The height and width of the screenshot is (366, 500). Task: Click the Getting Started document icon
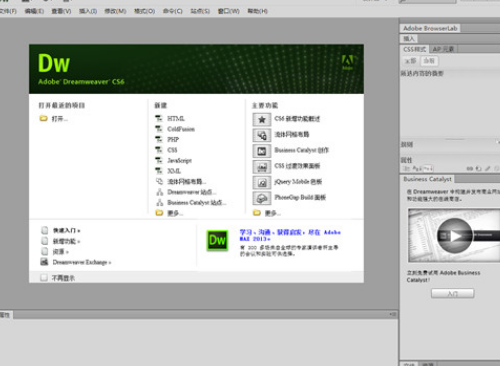[44, 230]
